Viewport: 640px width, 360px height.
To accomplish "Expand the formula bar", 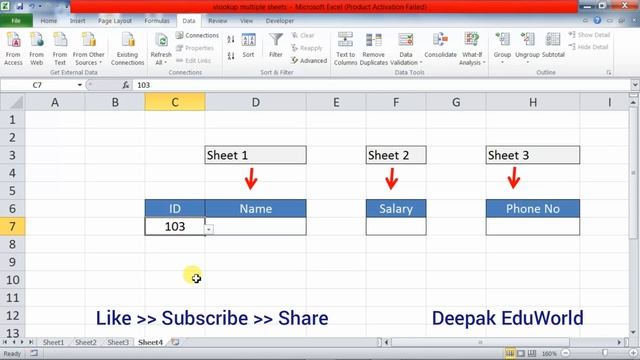I will point(634,85).
